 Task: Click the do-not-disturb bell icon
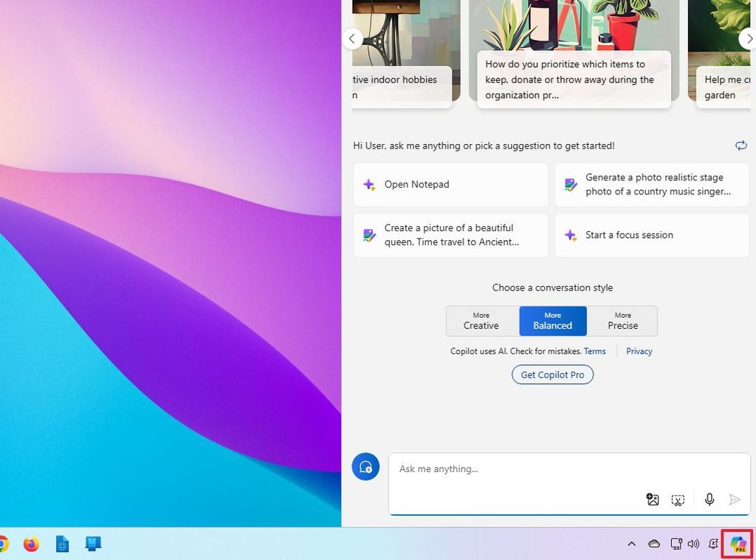pos(715,544)
